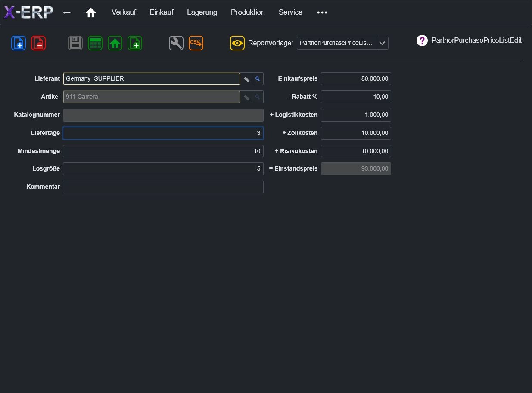The height and width of the screenshot is (393, 532).
Task: Open the Service menu
Action: point(290,12)
